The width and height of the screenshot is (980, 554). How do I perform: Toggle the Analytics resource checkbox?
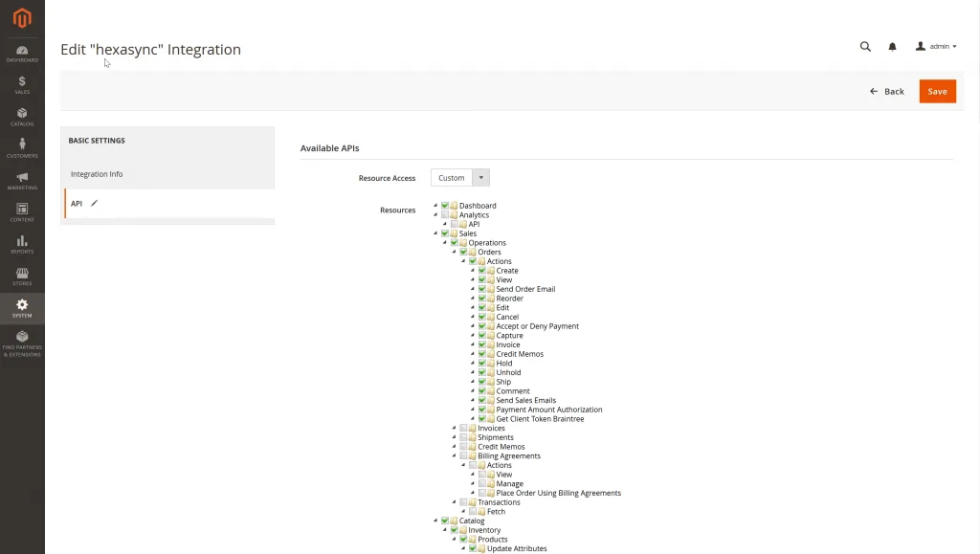tap(445, 215)
